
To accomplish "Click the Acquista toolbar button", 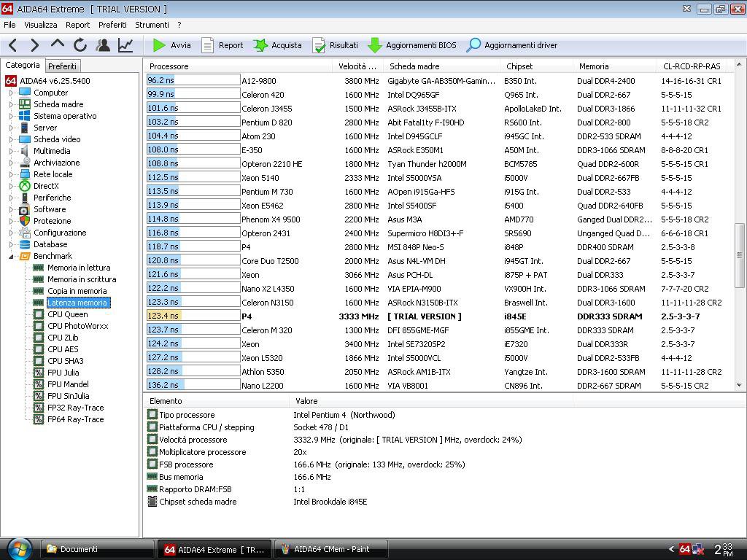I will (x=277, y=45).
